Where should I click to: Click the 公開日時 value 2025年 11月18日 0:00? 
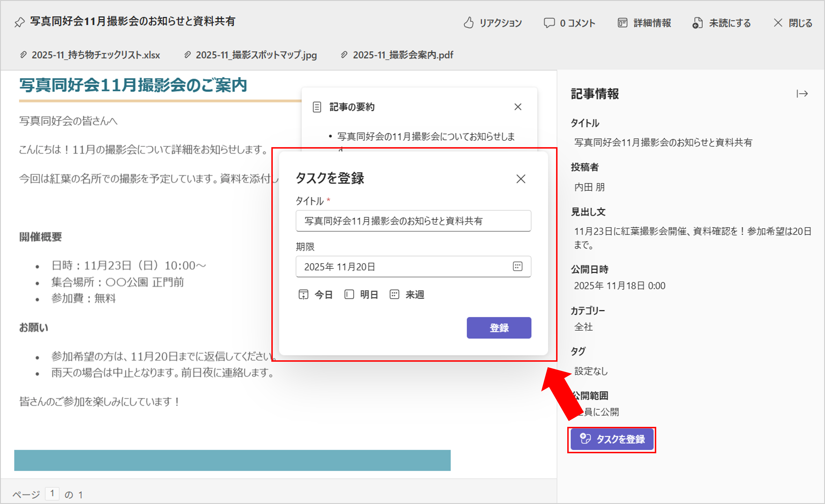[x=620, y=286]
